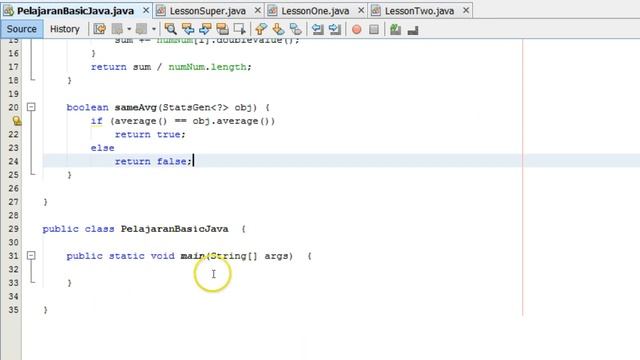Select the History view button

coord(64,29)
